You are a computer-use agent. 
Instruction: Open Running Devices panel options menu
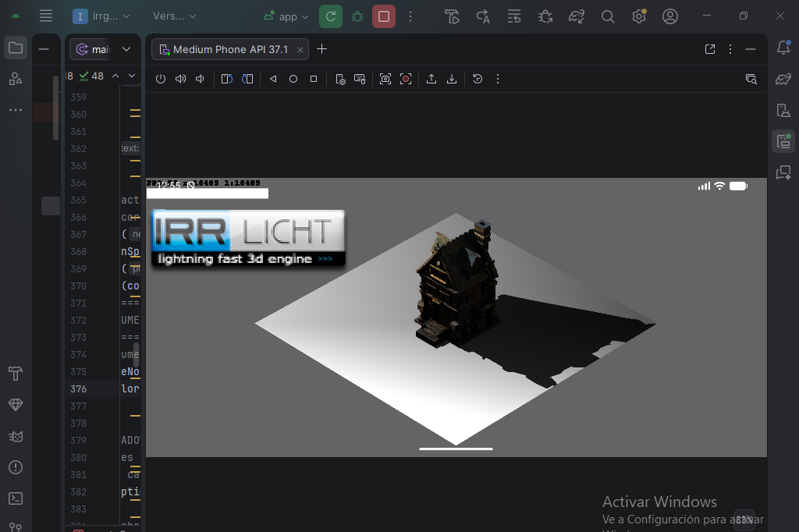(730, 49)
